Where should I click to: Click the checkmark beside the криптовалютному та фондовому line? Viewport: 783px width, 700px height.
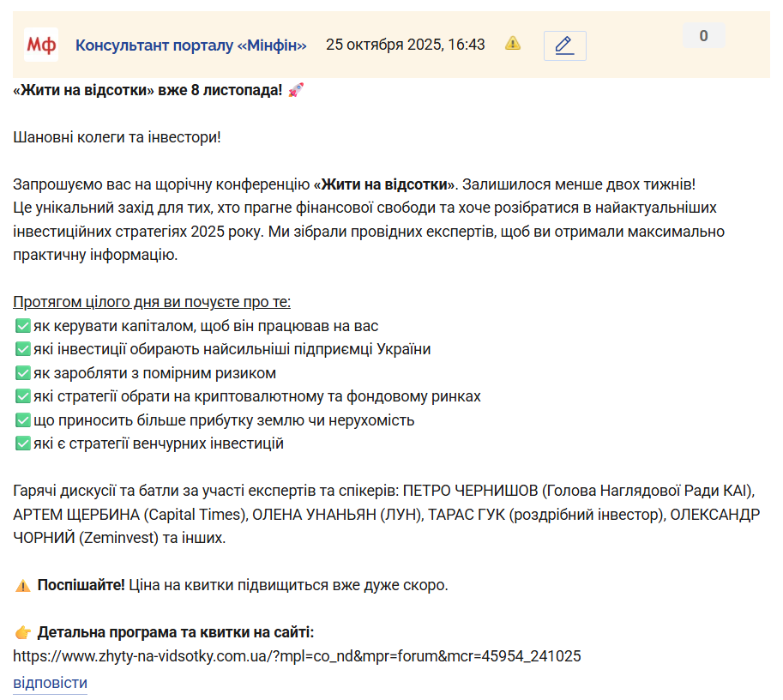click(x=23, y=397)
